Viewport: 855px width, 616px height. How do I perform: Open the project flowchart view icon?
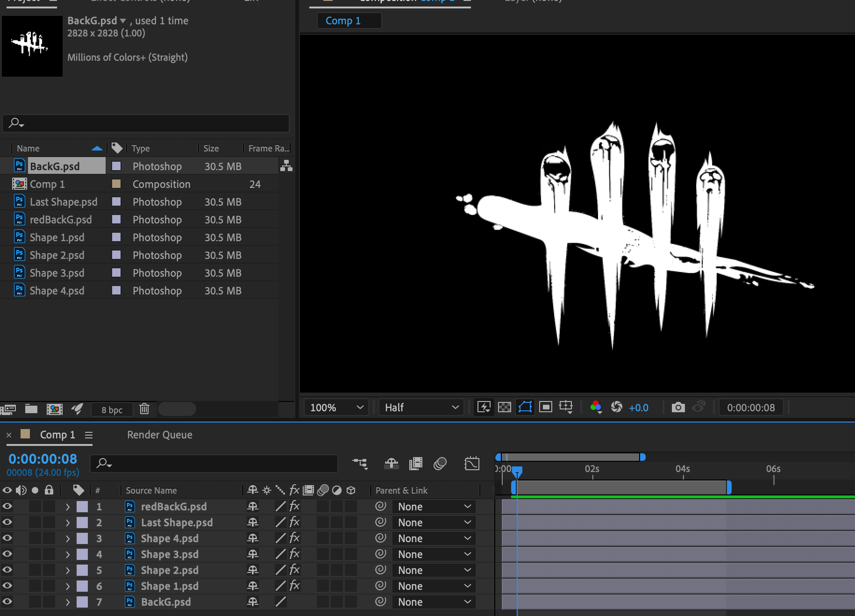tap(286, 165)
